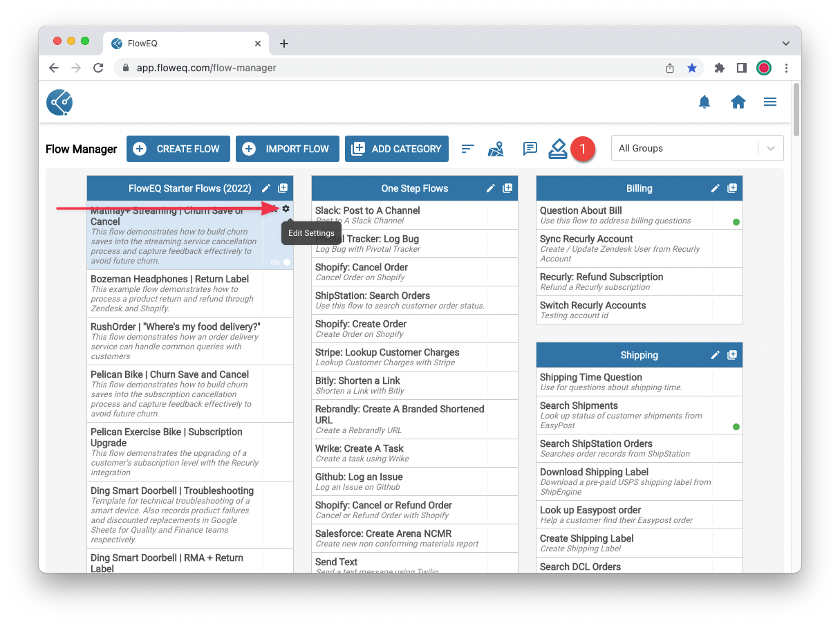Click the FlowEQ logo icon

point(59,102)
